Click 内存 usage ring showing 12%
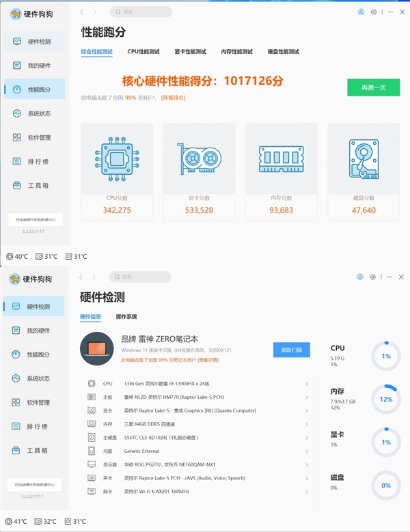Image resolution: width=410 pixels, height=532 pixels. 386,399
